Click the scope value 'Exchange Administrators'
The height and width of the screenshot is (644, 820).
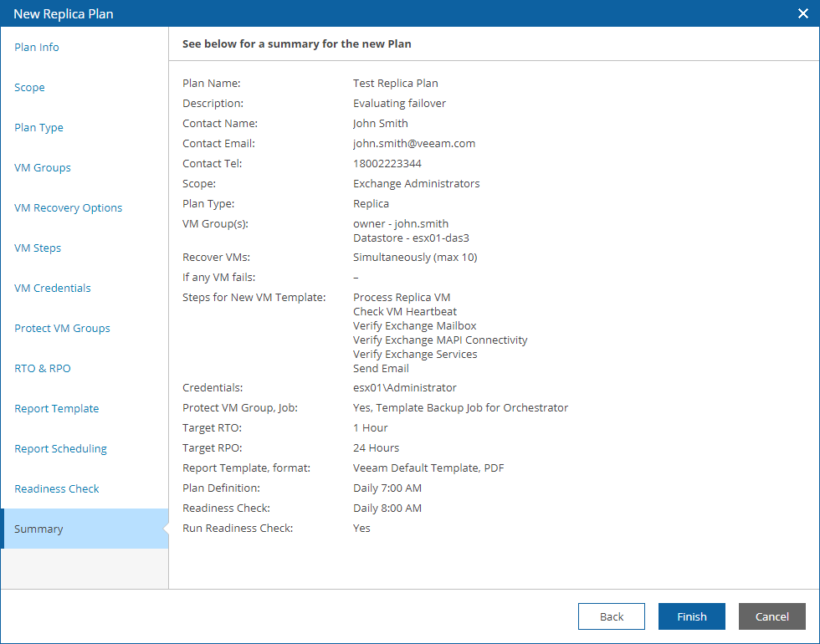click(x=417, y=183)
